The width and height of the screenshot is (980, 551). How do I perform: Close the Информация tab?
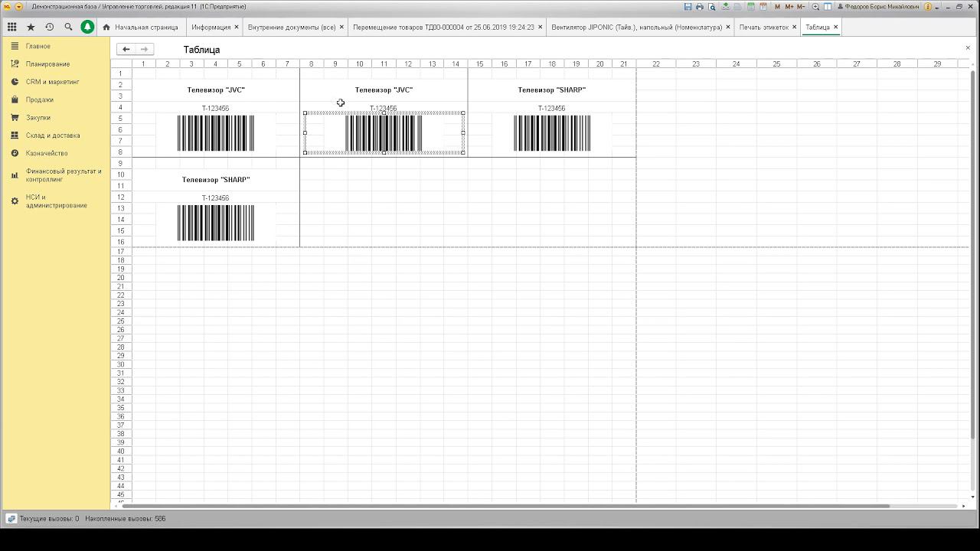click(x=237, y=27)
